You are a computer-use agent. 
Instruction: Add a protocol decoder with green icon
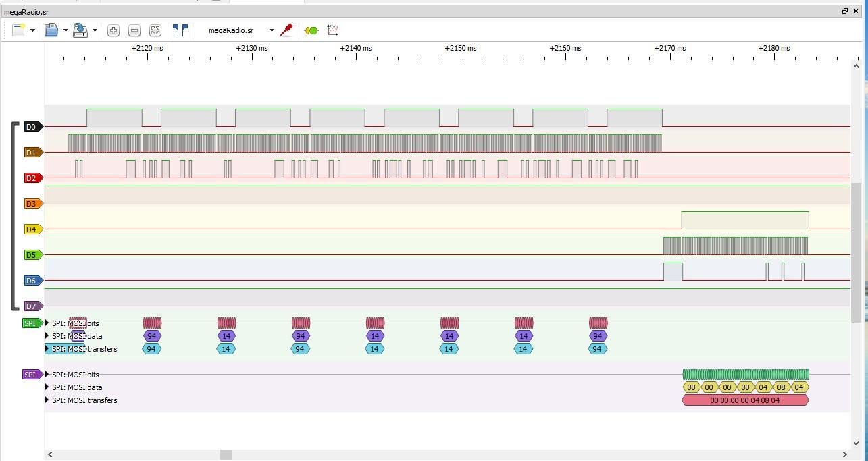(311, 30)
